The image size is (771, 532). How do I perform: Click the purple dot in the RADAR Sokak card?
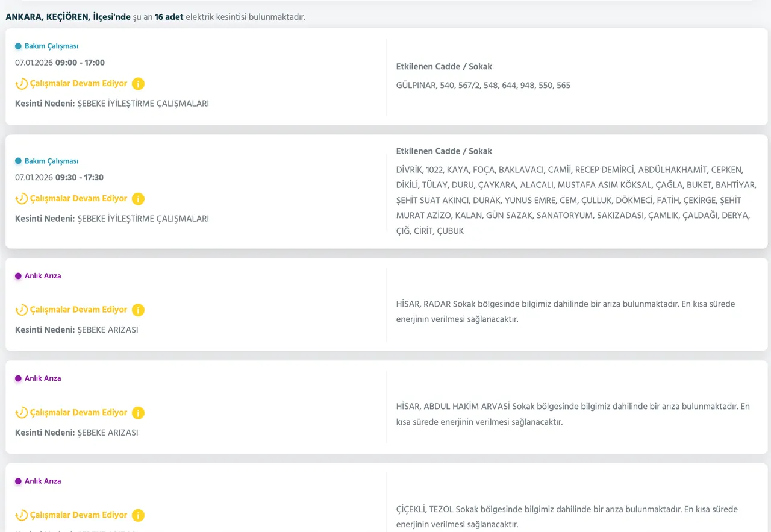point(18,276)
